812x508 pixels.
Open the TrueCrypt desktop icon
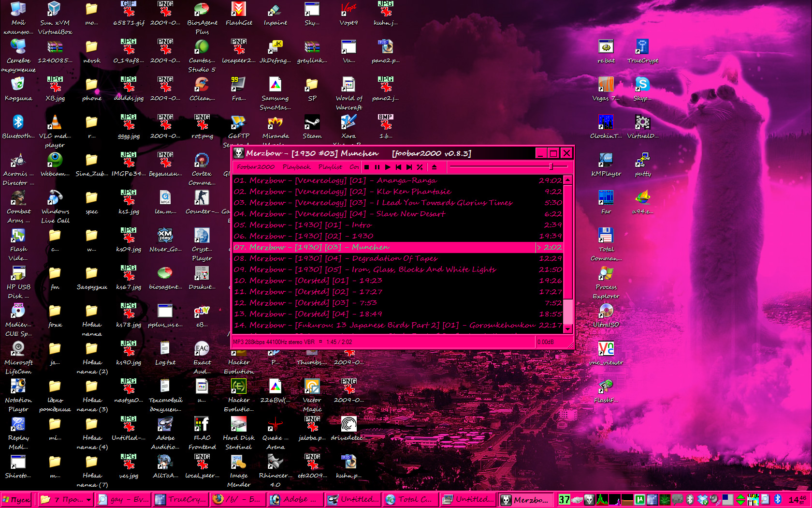(643, 51)
